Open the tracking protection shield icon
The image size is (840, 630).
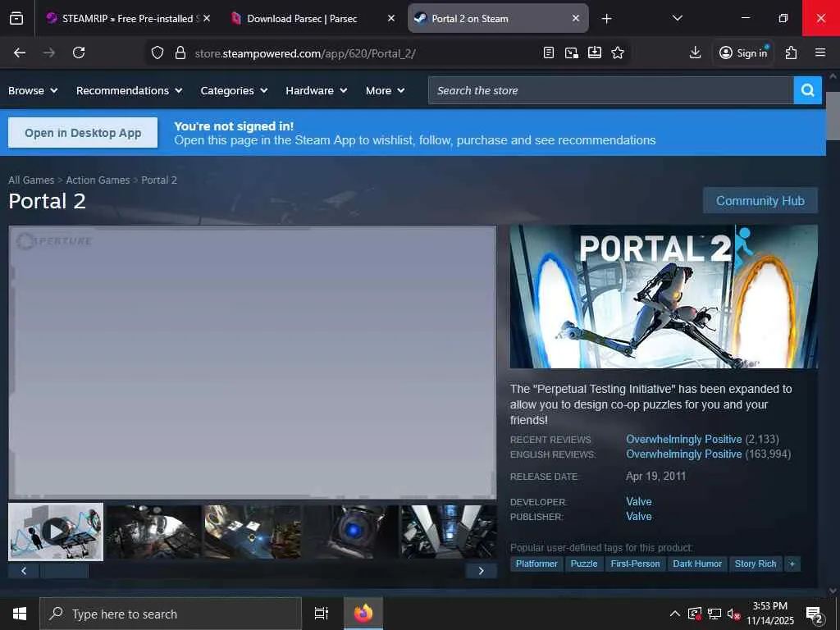click(x=157, y=52)
